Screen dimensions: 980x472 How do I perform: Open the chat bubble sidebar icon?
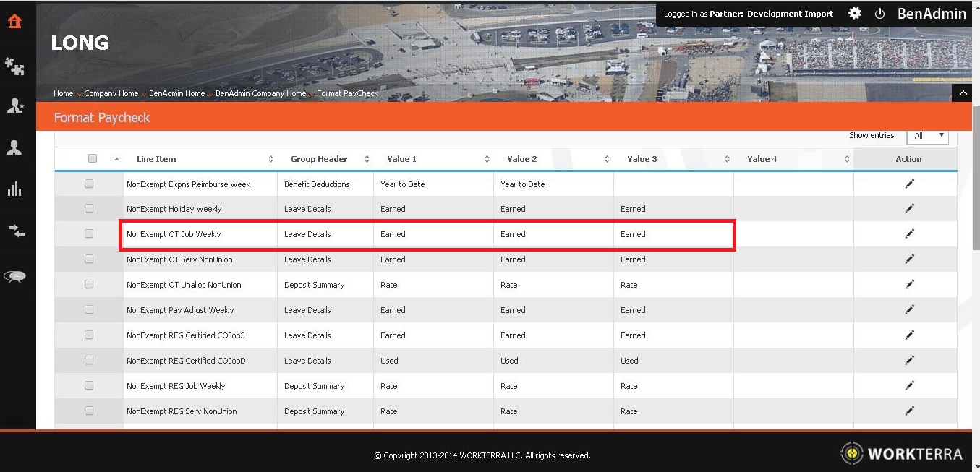15,276
